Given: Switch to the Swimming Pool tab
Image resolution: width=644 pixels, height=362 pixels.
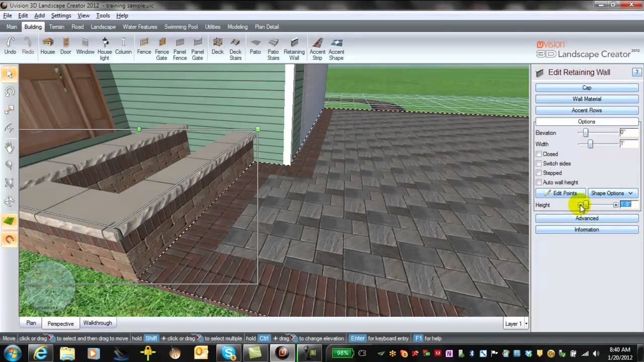Looking at the screenshot, I should (181, 27).
